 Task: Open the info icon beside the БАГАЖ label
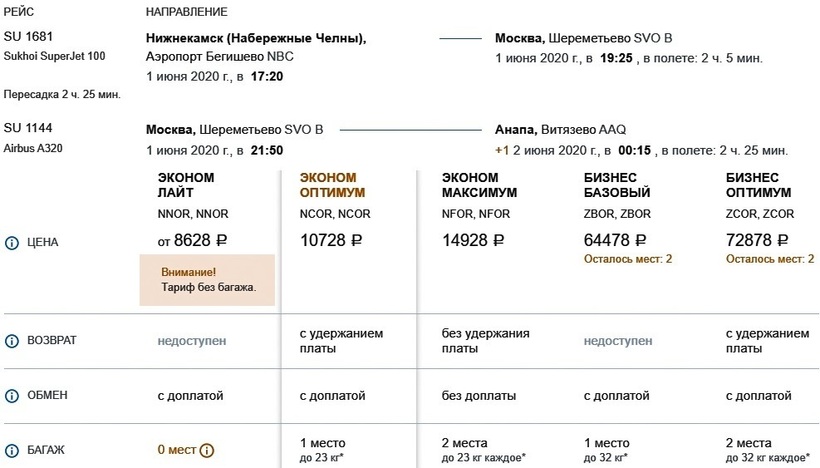(x=12, y=450)
